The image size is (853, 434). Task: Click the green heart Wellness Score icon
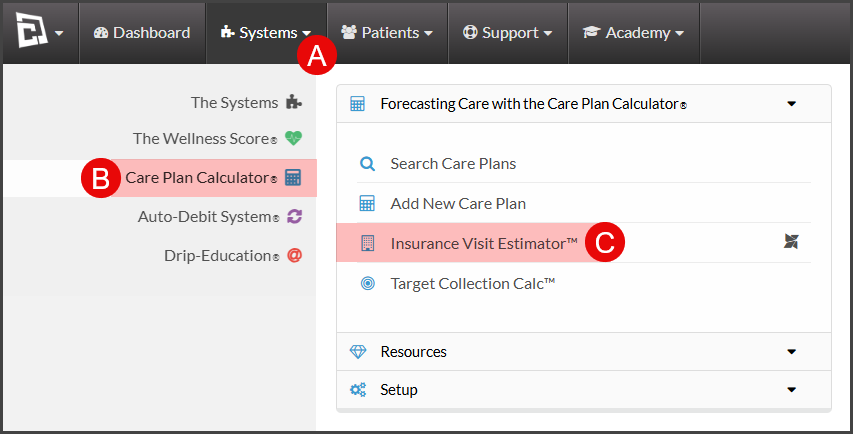[293, 138]
